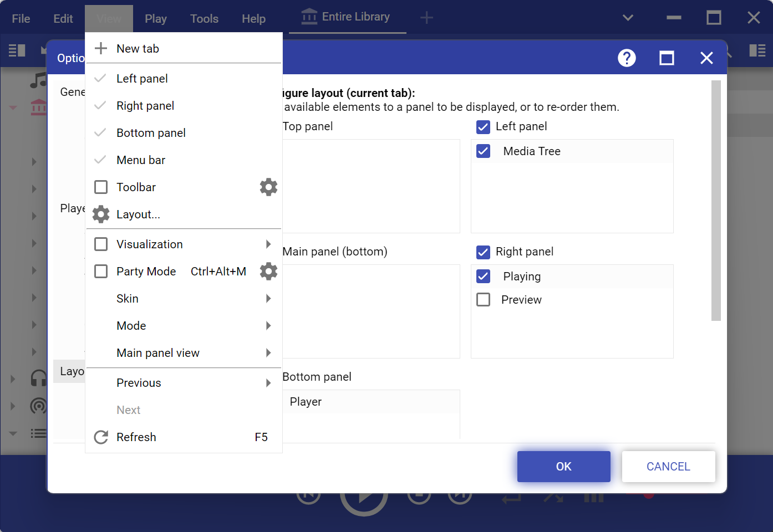The width and height of the screenshot is (773, 532).
Task: Click the plus icon beside New tab
Action: [x=101, y=49]
